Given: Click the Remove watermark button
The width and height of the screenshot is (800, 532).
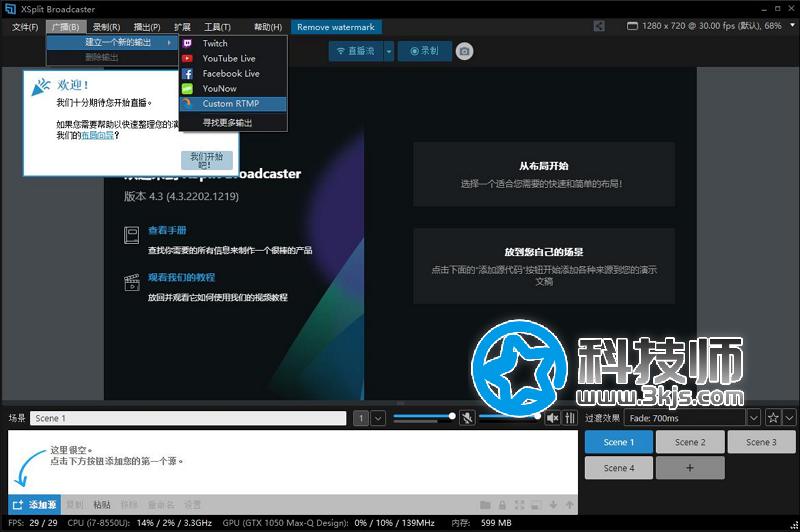Looking at the screenshot, I should [336, 27].
